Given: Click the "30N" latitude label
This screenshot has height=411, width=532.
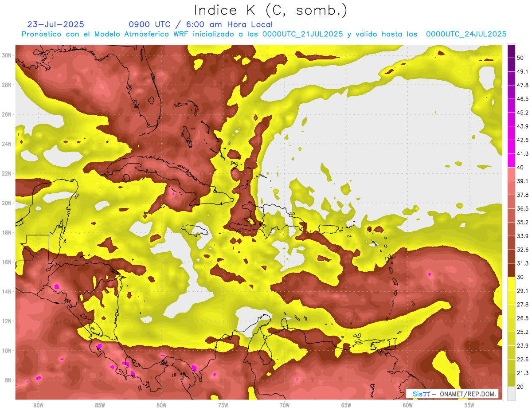Looking at the screenshot, I should [x=7, y=55].
